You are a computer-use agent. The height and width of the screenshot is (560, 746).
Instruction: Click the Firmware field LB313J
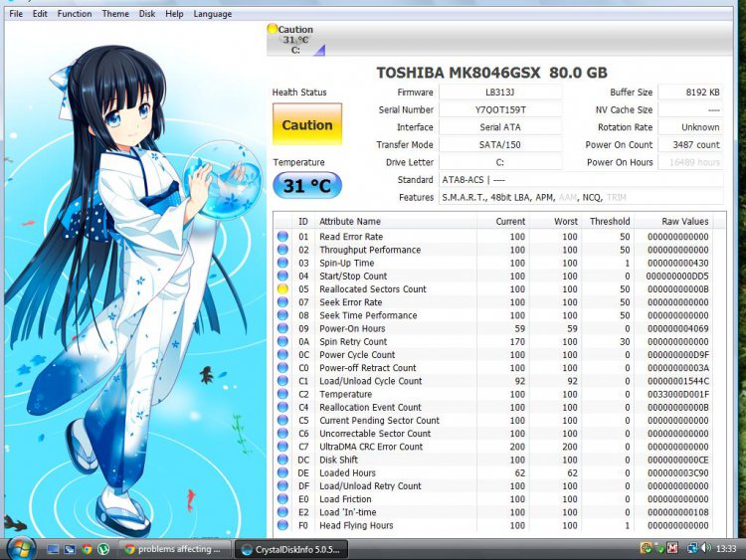pos(500,93)
